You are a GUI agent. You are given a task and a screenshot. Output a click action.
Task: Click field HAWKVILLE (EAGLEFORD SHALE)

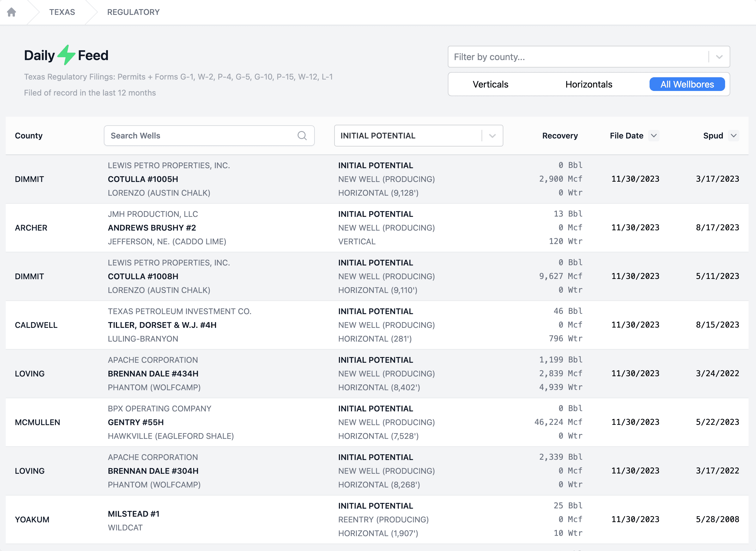(x=171, y=436)
